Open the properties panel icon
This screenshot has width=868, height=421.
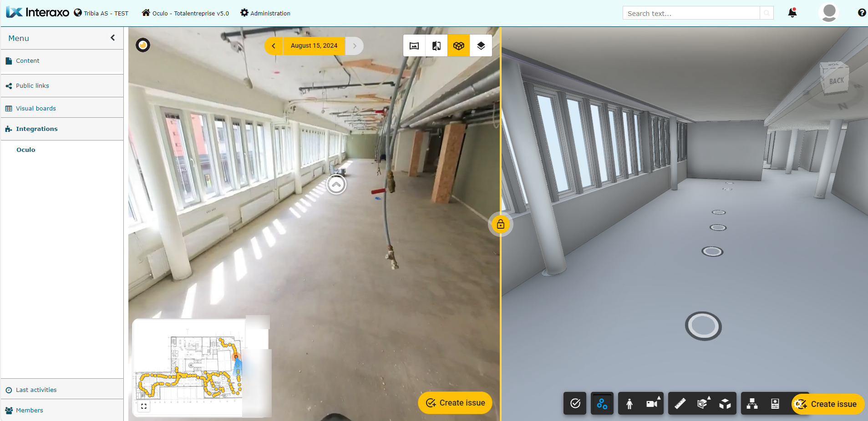(775, 404)
